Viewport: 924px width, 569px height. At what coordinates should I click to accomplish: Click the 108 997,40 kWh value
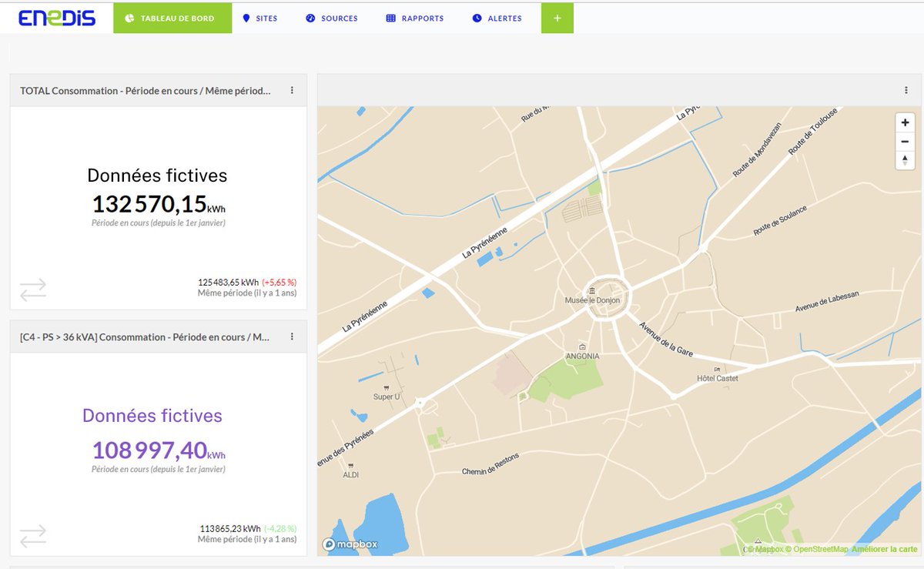[159, 450]
